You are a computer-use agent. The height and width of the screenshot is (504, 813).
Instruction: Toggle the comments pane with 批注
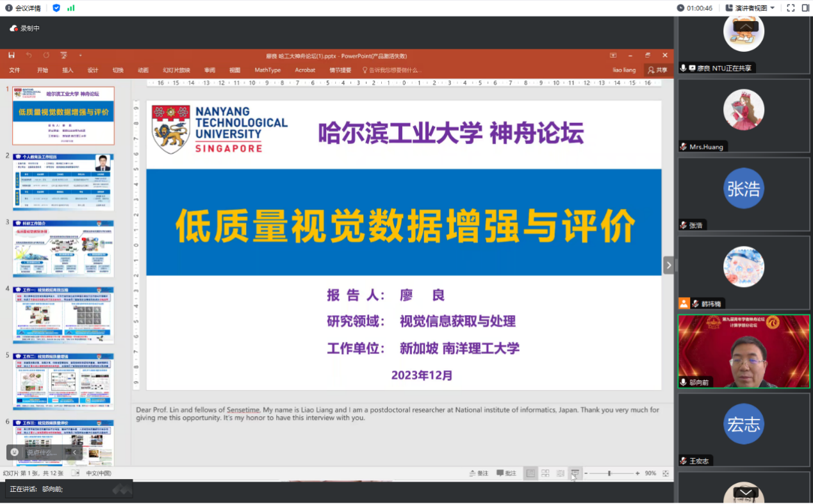pyautogui.click(x=506, y=473)
